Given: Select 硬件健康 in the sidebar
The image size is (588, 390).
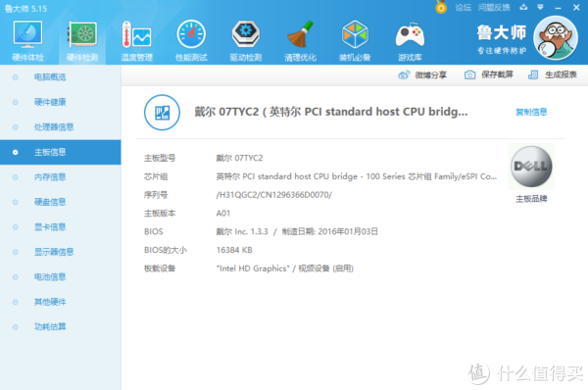Looking at the screenshot, I should 61,102.
